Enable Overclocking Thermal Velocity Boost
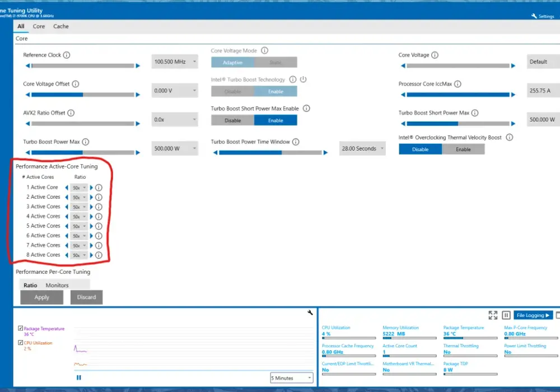Viewport: 560px width, 392px height. click(x=463, y=149)
